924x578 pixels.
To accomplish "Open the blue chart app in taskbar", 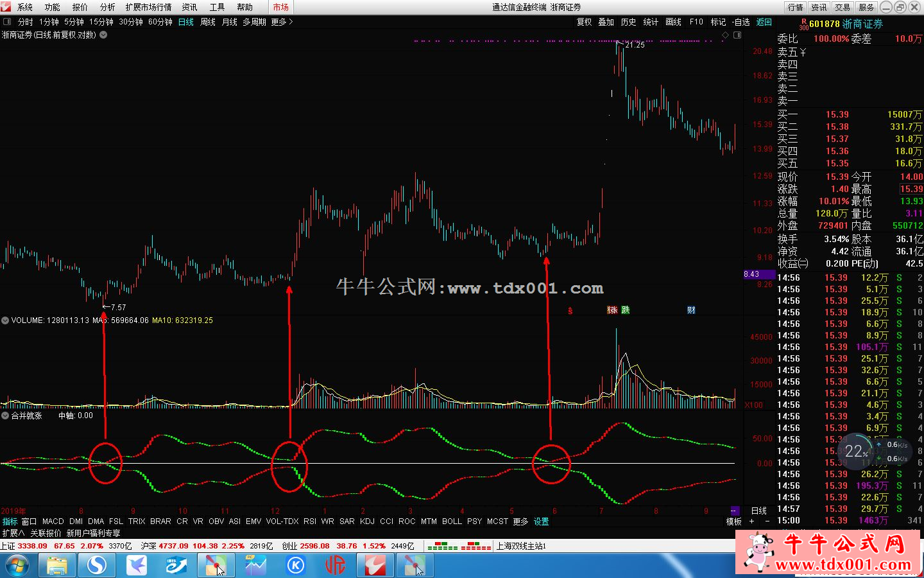I will pyautogui.click(x=256, y=566).
